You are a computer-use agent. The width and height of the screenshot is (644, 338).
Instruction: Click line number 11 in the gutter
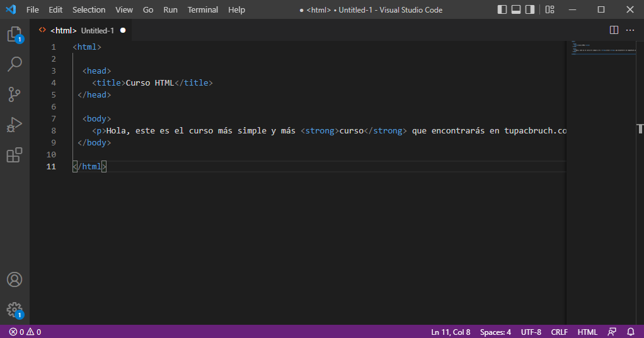51,167
